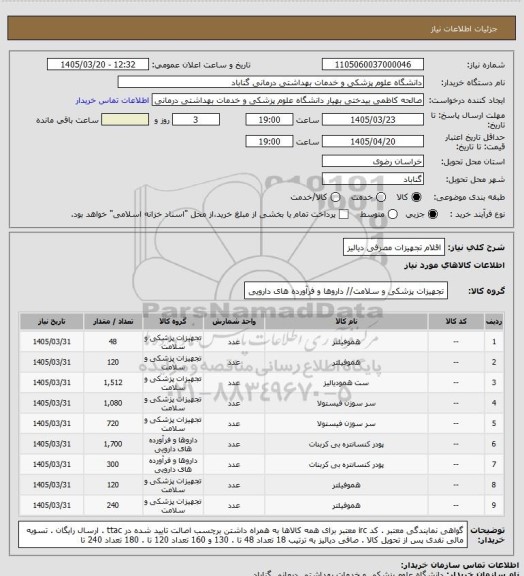Image resolution: width=524 pixels, height=576 pixels.
Task: Click quantity 48 in row 1
Action: pos(113,342)
